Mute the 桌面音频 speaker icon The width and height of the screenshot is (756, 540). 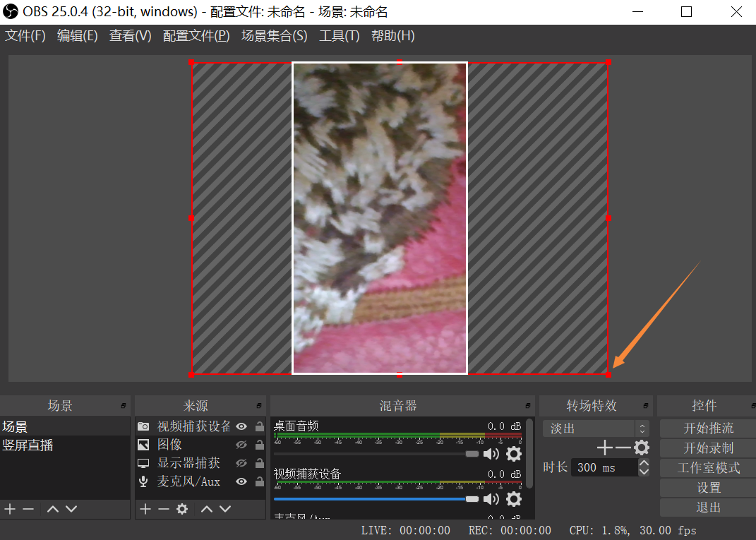click(491, 454)
